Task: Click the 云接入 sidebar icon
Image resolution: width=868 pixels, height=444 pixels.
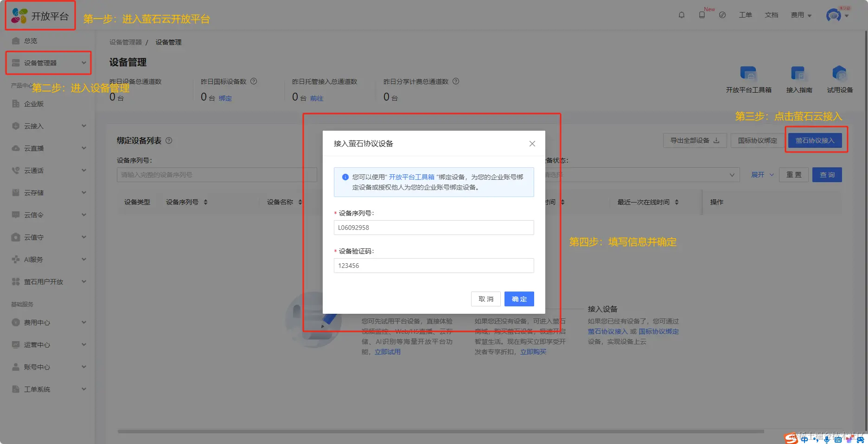Action: 16,126
